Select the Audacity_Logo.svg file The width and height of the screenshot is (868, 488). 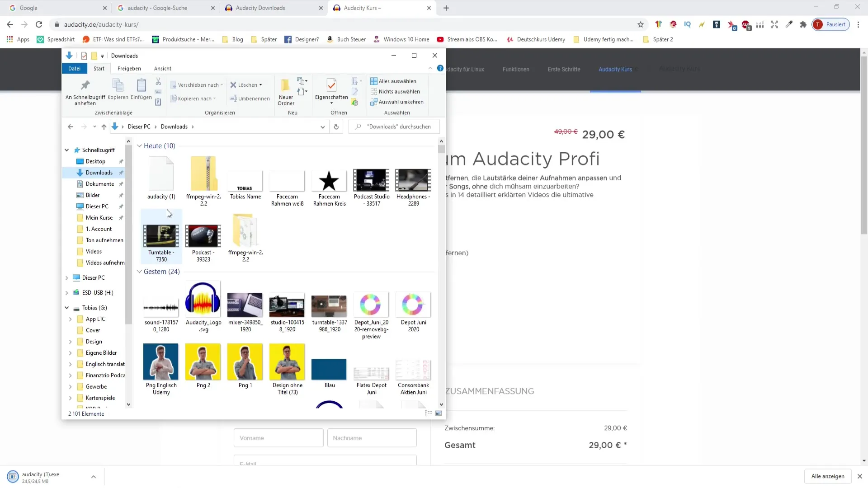coord(203,308)
